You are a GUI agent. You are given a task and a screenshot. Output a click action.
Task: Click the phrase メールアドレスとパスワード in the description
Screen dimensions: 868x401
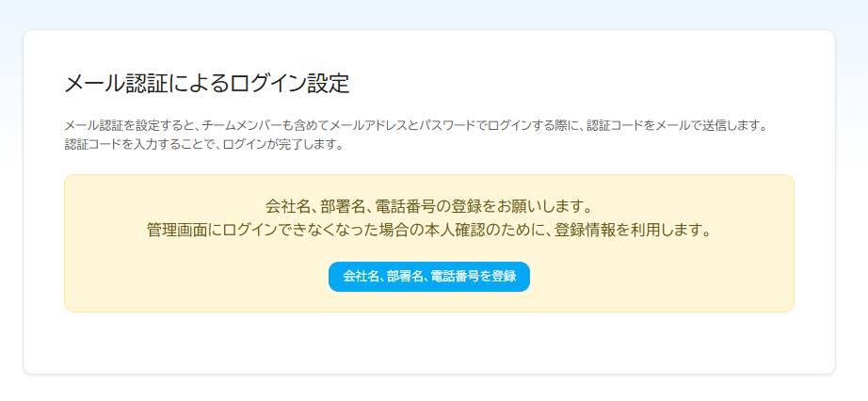pyautogui.click(x=401, y=125)
